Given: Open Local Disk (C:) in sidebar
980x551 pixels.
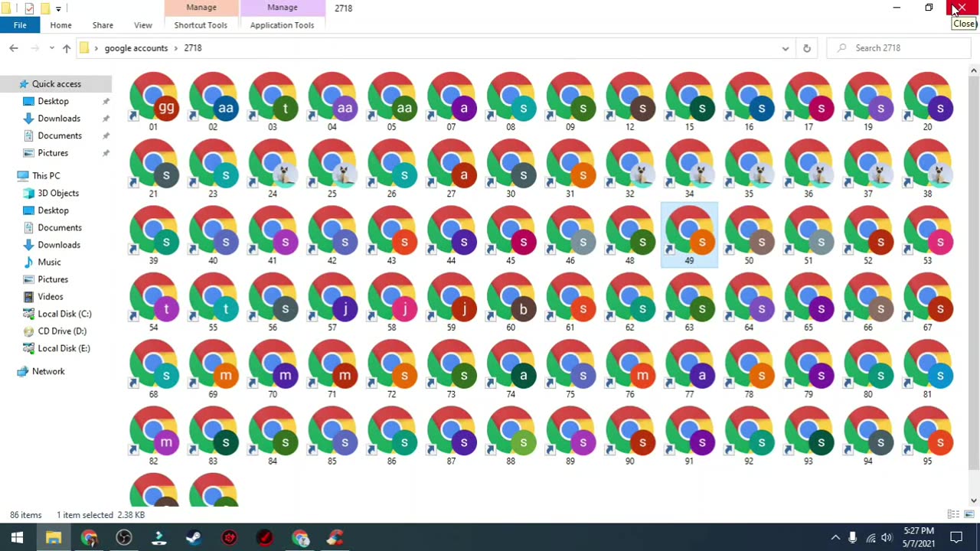Looking at the screenshot, I should click(x=64, y=314).
